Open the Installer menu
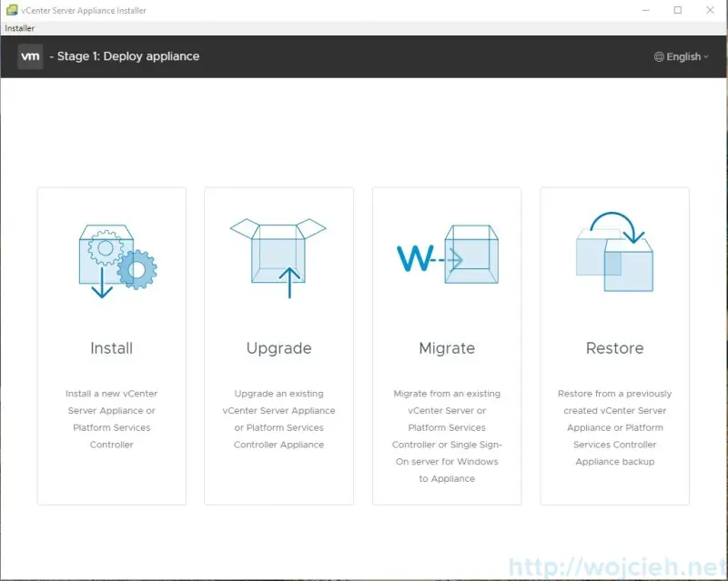The width and height of the screenshot is (728, 581). (x=21, y=28)
